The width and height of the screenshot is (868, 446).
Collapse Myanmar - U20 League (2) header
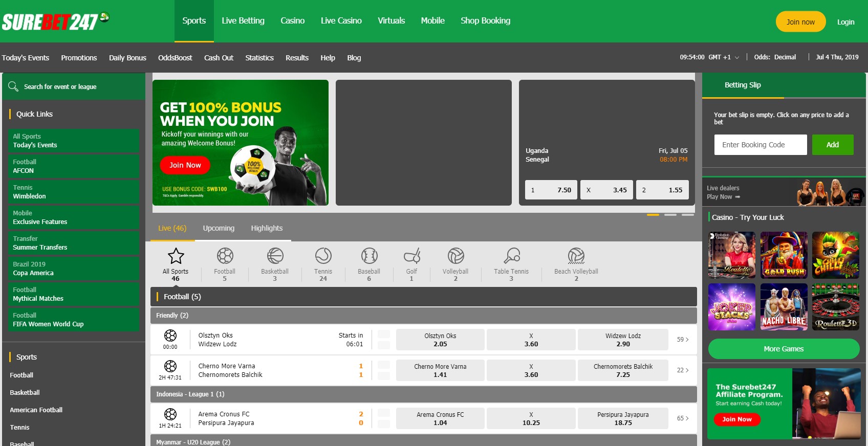click(424, 441)
